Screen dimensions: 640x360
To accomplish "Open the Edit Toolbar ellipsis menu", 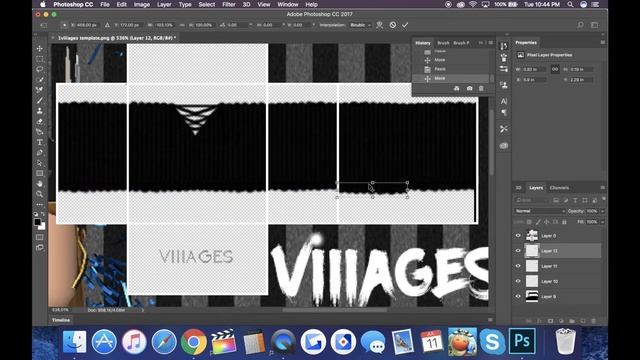I will 40,204.
